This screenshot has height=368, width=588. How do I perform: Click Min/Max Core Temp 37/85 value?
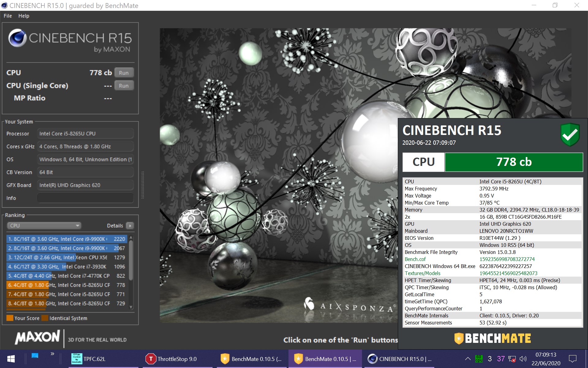pyautogui.click(x=489, y=203)
